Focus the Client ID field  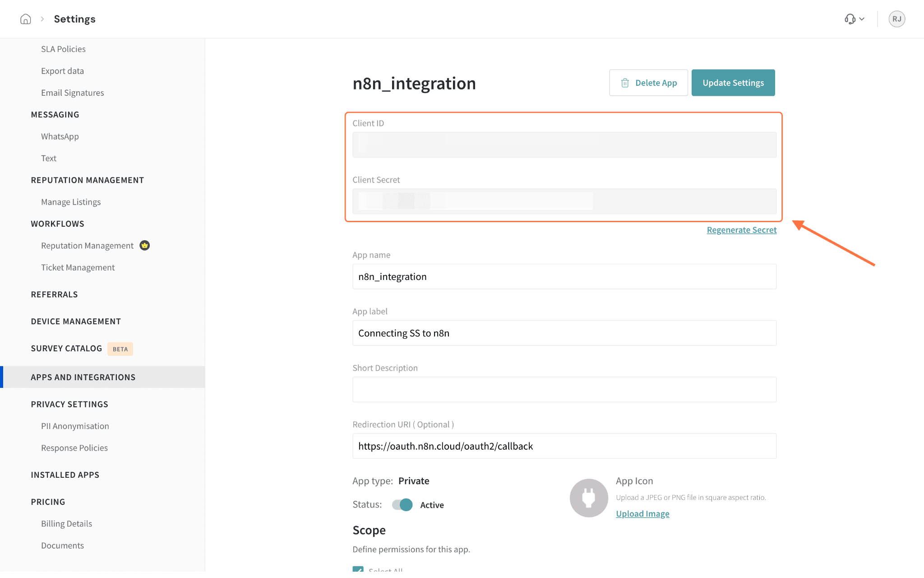pos(564,144)
